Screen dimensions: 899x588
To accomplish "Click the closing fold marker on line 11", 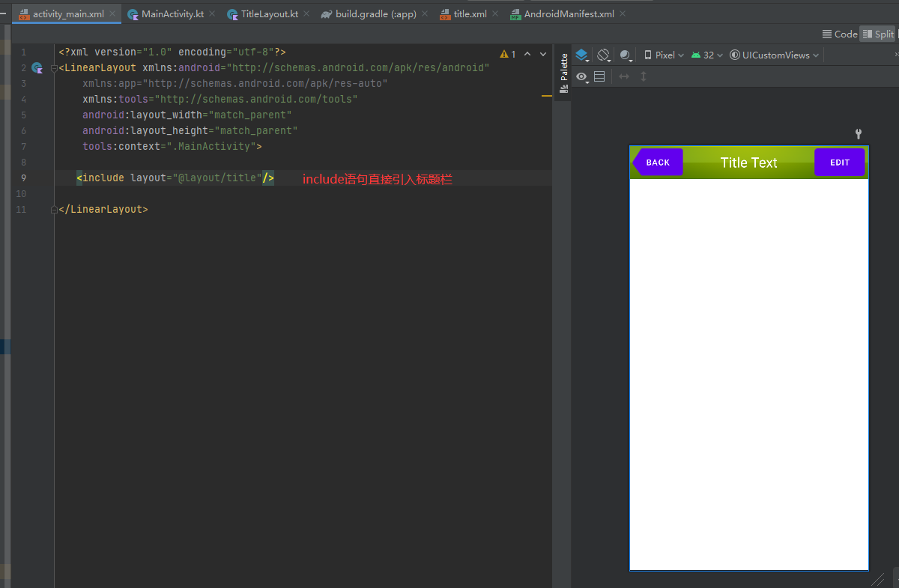I will point(54,210).
